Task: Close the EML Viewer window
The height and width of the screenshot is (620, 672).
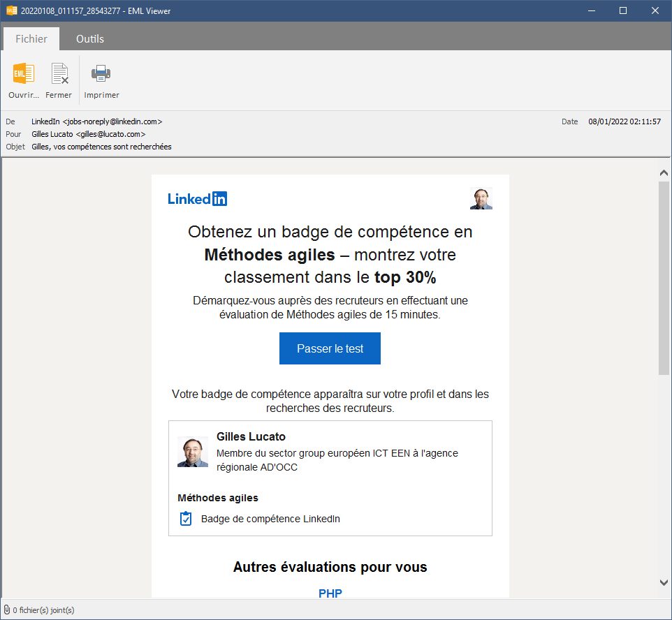Action: coord(655,10)
